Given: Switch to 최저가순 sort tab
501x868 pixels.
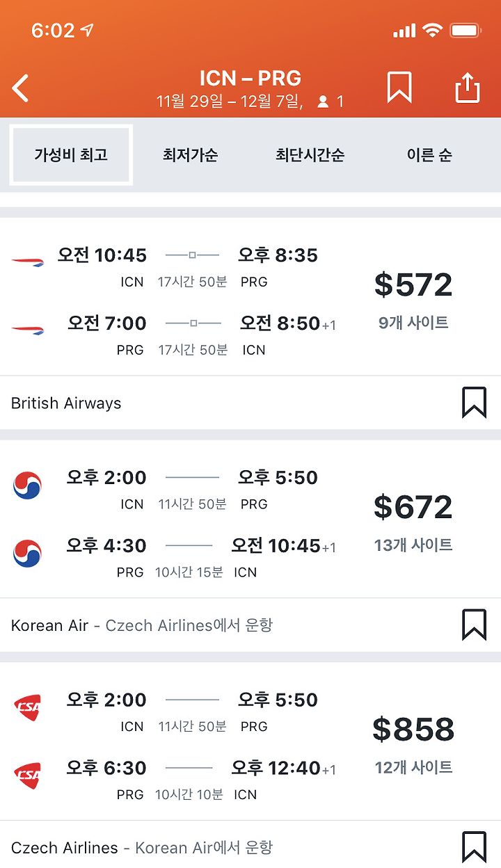Looking at the screenshot, I should point(190,154).
